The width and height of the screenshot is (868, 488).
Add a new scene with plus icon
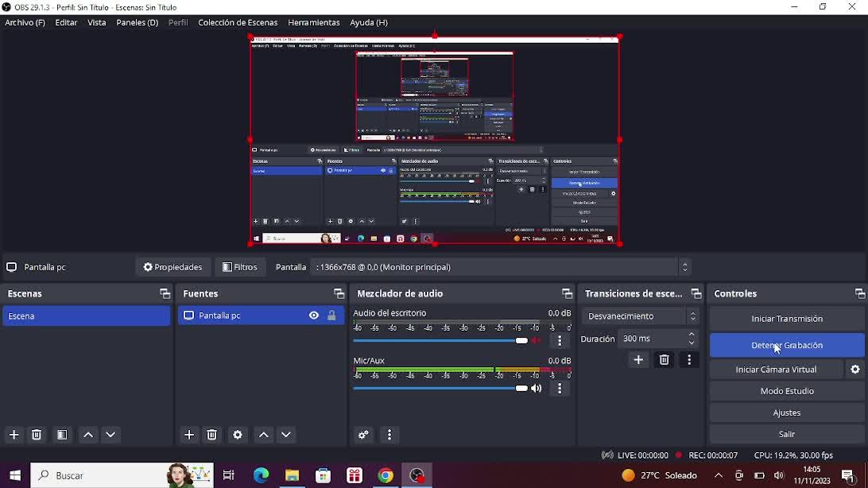click(14, 435)
